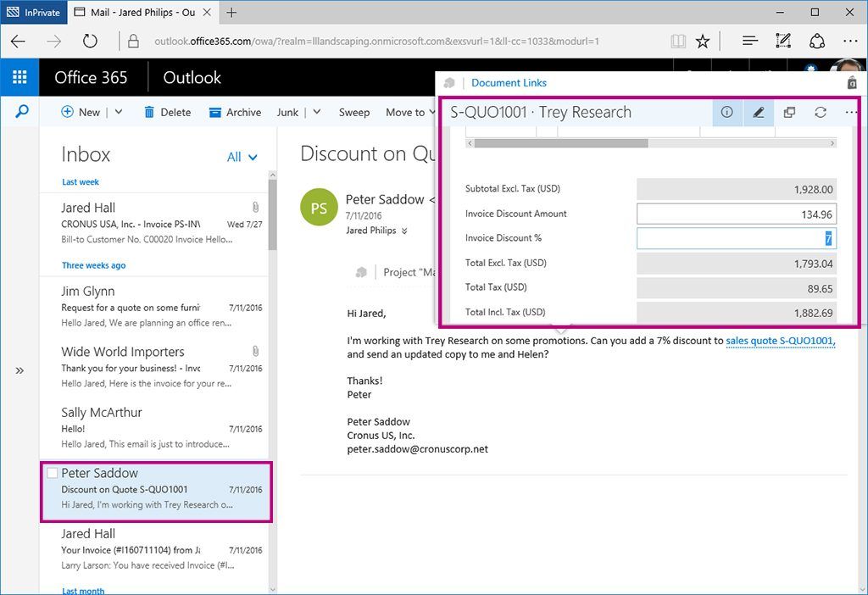Open the Document Links link
The image size is (868, 595).
point(509,83)
